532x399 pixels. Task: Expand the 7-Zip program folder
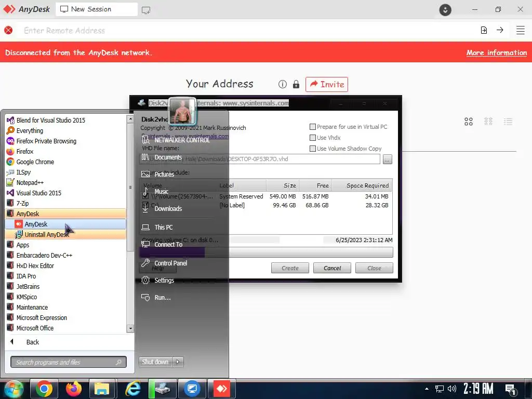(22, 203)
